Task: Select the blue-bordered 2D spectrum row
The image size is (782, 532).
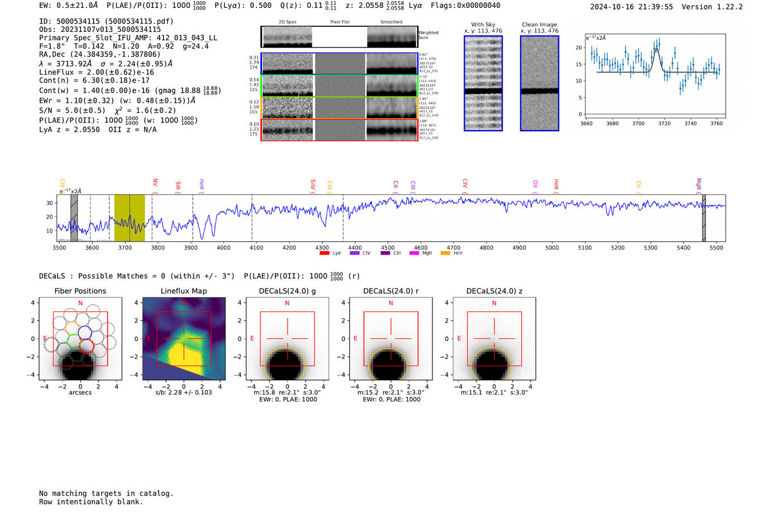Action: coord(340,64)
